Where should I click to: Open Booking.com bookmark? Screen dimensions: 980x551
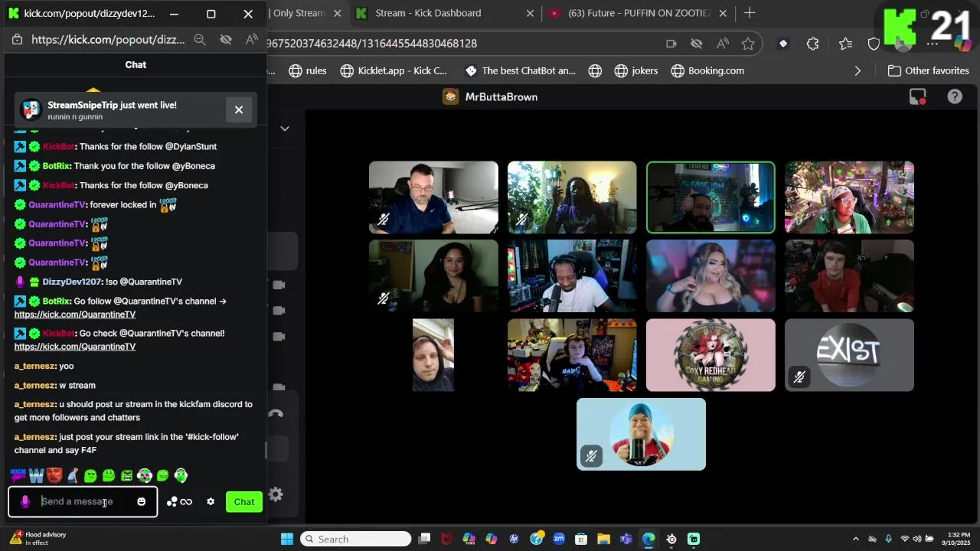pos(707,70)
